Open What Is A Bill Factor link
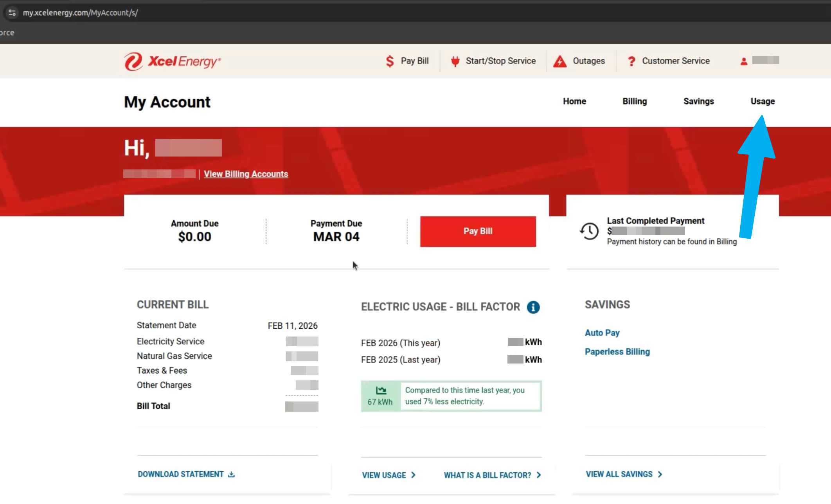 487,475
